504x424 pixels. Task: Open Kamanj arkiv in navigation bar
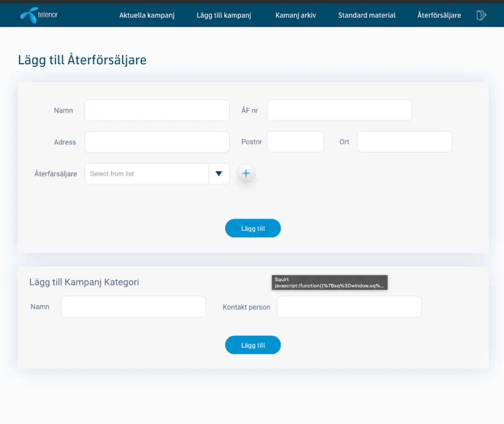point(296,15)
